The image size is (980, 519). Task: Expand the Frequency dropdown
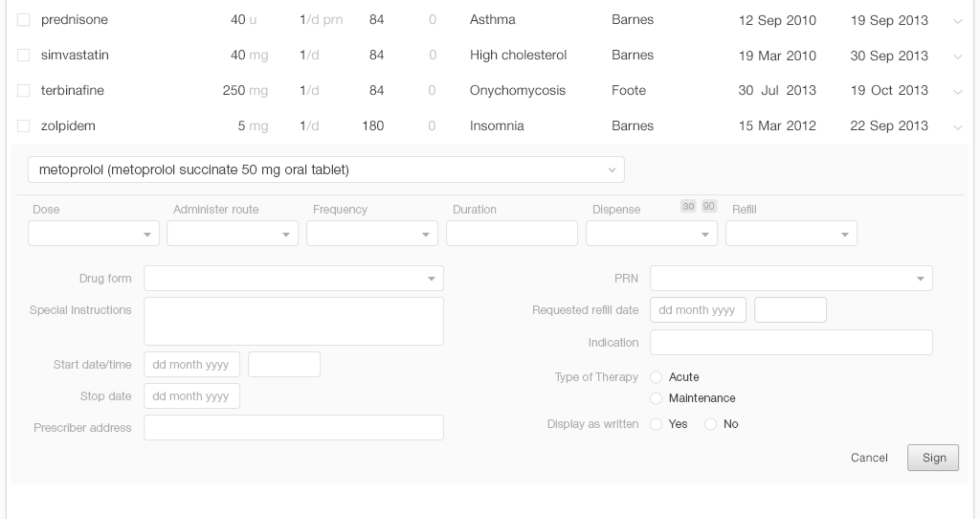[372, 234]
